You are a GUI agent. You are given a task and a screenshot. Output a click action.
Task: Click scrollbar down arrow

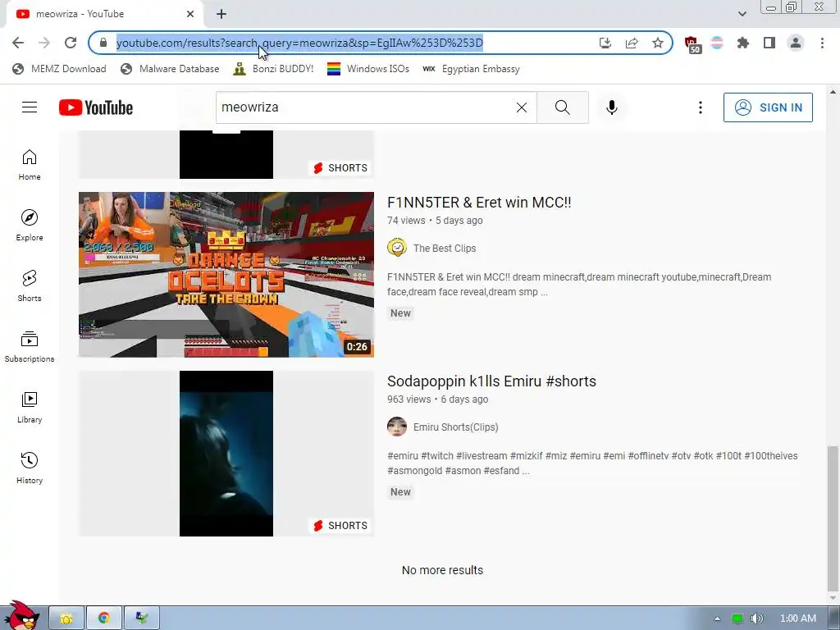tap(833, 598)
